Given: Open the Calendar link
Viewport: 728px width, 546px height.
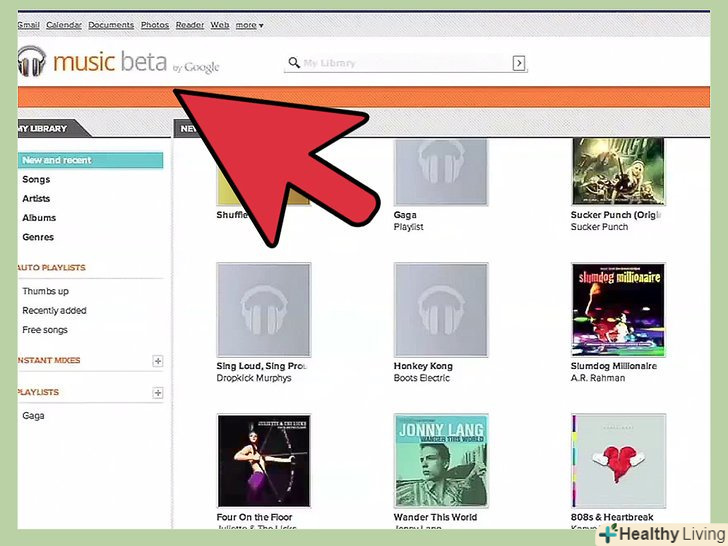Looking at the screenshot, I should (64, 25).
